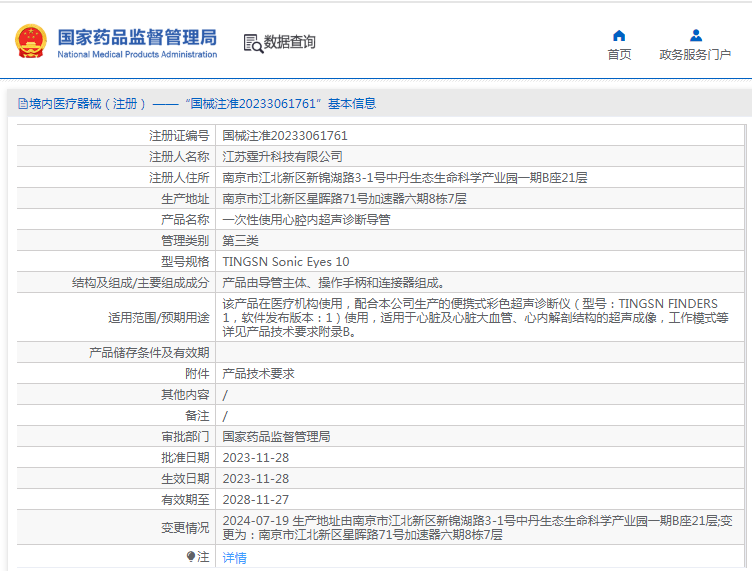Click change record text dated 2024-07-19
The image size is (752, 571).
coord(477,527)
